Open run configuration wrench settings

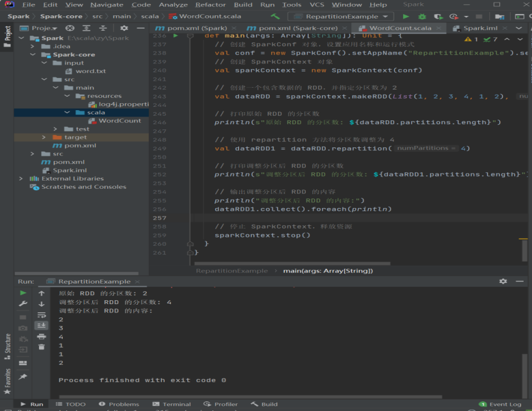point(23,303)
